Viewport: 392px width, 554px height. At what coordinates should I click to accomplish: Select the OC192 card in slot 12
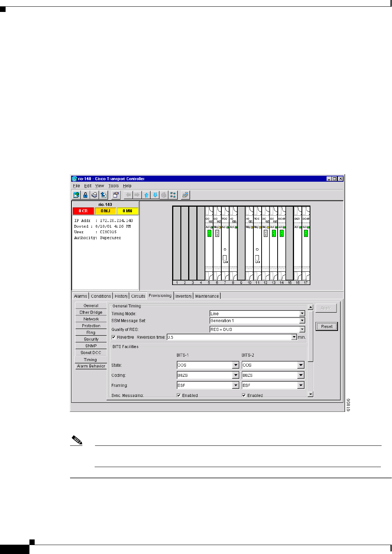pyautogui.click(x=266, y=243)
